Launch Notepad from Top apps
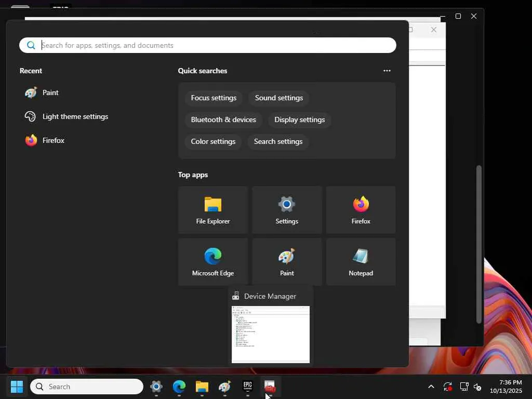 pyautogui.click(x=361, y=262)
